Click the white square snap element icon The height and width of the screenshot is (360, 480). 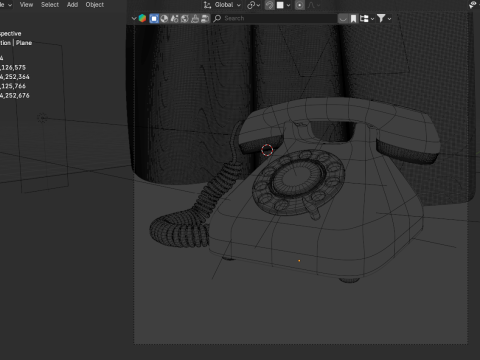coord(280,5)
